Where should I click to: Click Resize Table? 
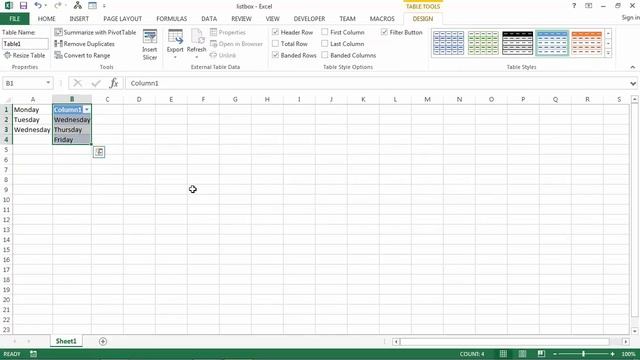[24, 55]
